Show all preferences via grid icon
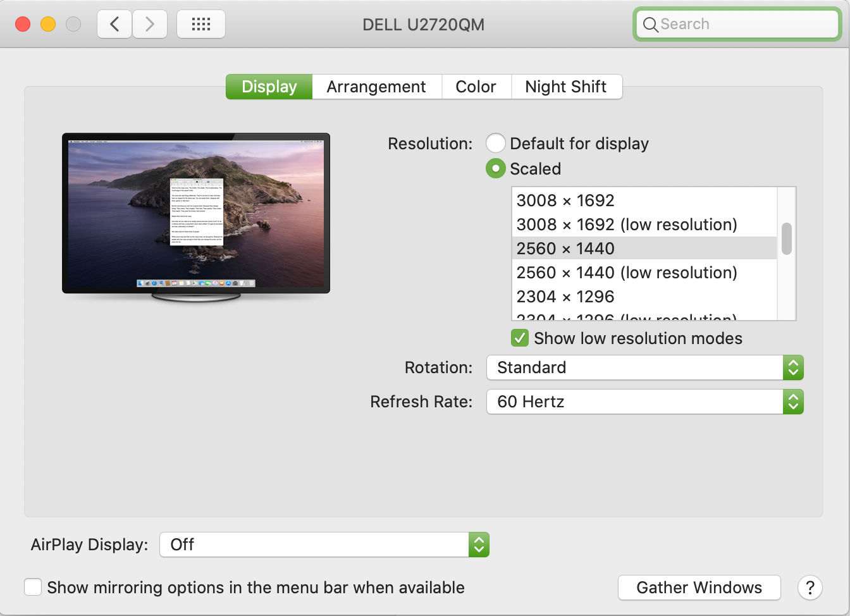This screenshot has height=616, width=850. [x=201, y=25]
